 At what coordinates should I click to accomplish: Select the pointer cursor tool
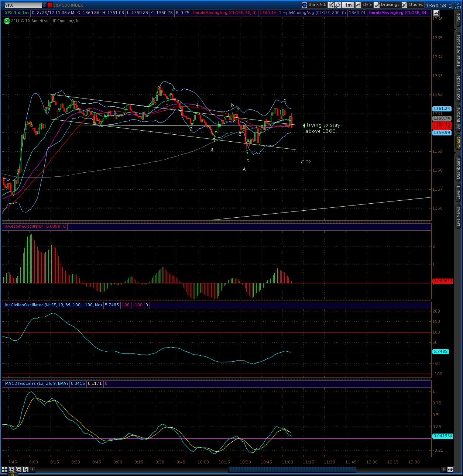(x=25, y=469)
